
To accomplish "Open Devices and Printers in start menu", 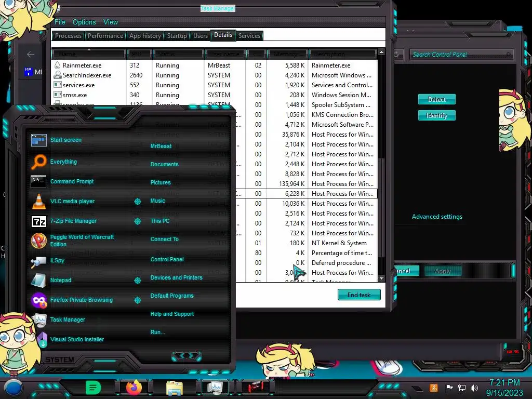I will tap(176, 277).
